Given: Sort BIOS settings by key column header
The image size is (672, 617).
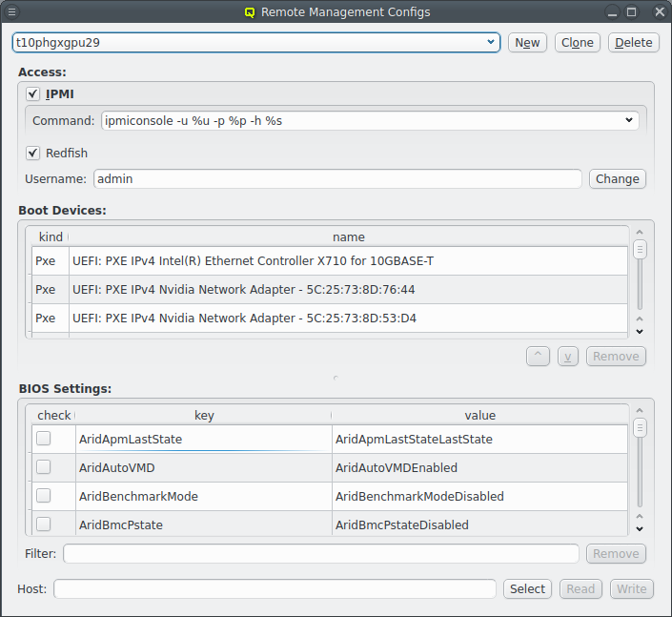Looking at the screenshot, I should click(x=204, y=415).
